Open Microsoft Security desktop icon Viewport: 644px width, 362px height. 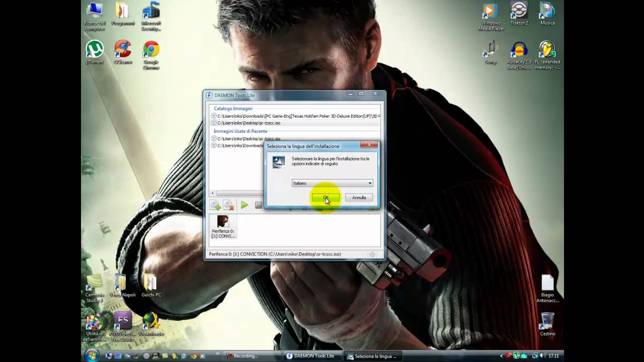click(x=151, y=17)
